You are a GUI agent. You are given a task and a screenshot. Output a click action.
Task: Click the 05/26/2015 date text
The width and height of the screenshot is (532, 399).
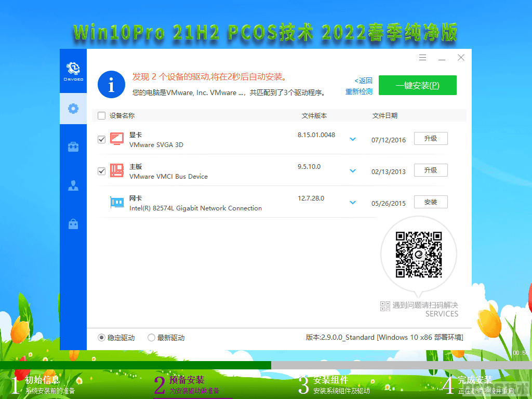coord(389,203)
